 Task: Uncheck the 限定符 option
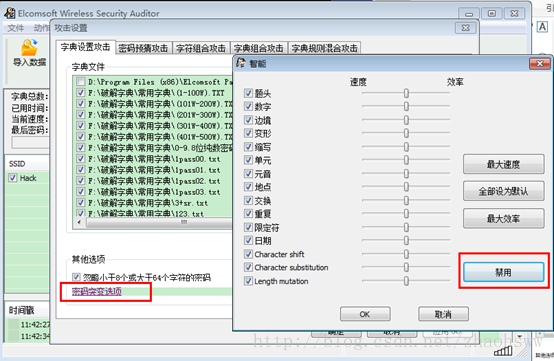[248, 227]
